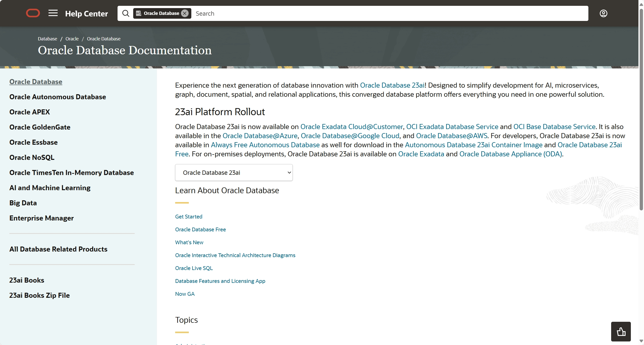Select Oracle Database in sidebar

[x=36, y=82]
